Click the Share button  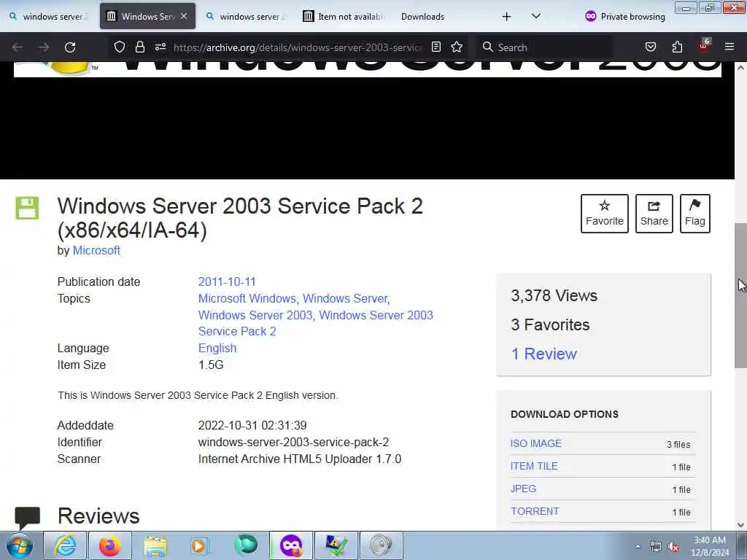click(x=654, y=214)
